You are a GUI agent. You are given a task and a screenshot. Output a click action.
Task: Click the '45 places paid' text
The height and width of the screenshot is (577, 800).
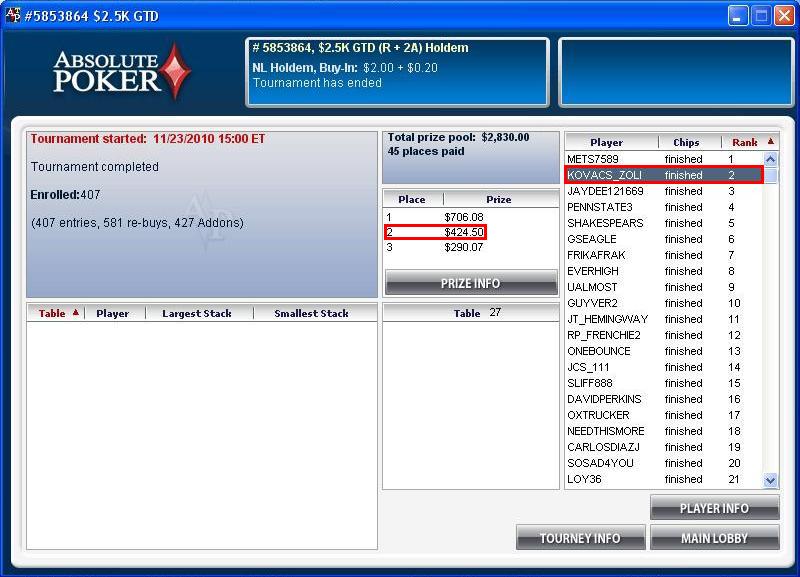click(x=426, y=152)
